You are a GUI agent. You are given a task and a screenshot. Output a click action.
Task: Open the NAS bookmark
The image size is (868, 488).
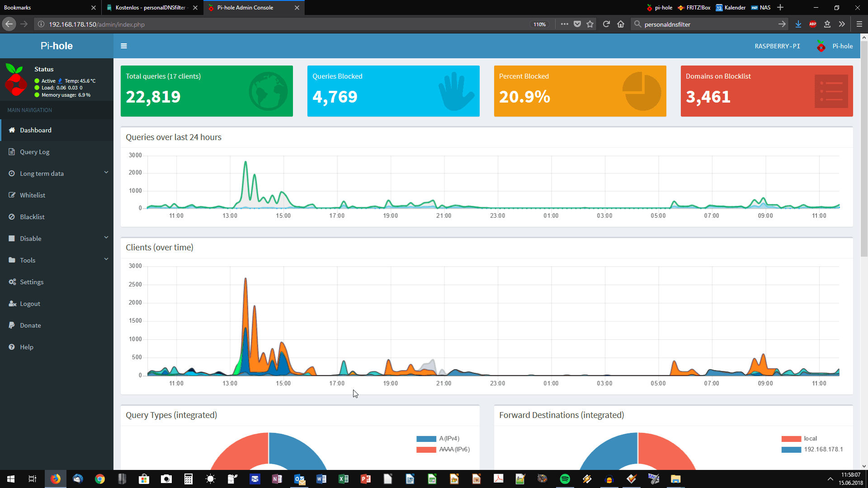coord(761,8)
